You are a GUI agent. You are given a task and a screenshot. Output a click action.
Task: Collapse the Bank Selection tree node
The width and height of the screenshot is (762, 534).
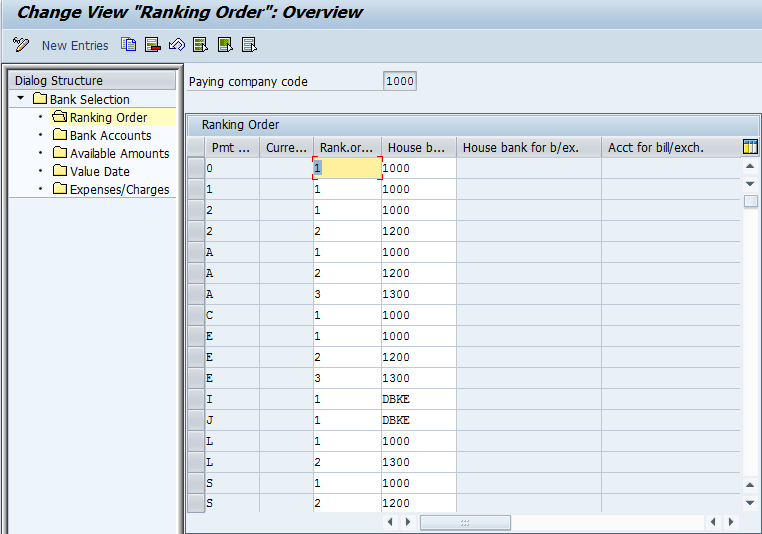[x=21, y=99]
